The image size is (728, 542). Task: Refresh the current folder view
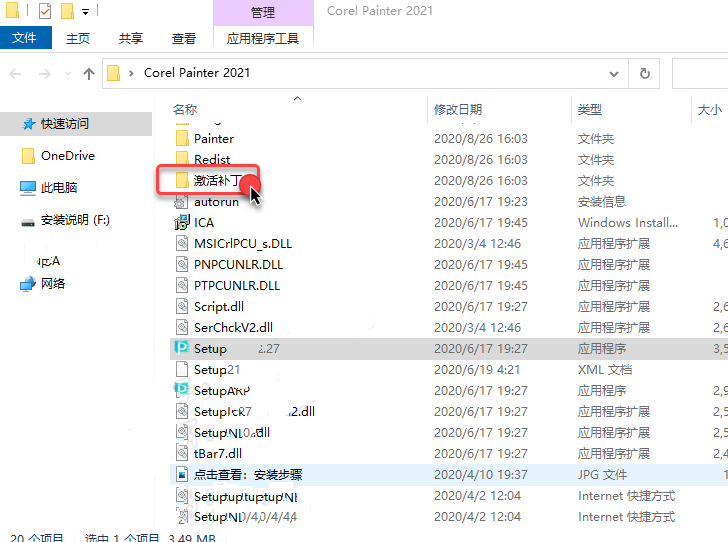point(644,73)
